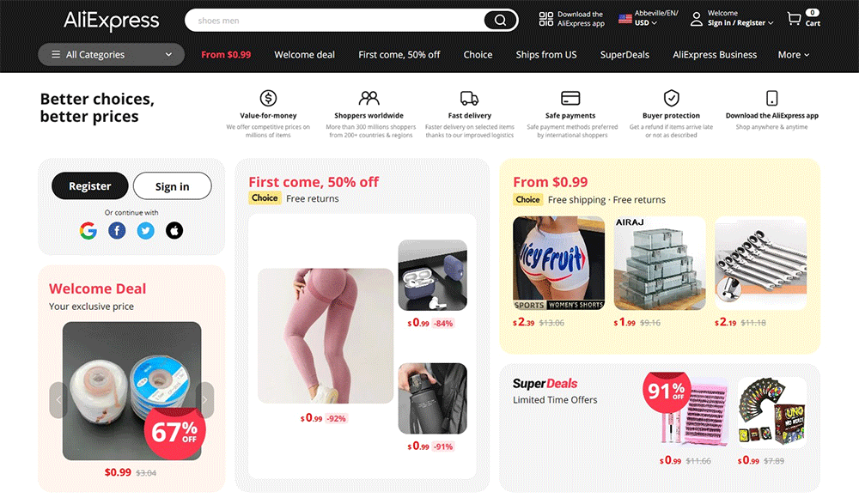Select Ships from US in navigation

tap(546, 55)
